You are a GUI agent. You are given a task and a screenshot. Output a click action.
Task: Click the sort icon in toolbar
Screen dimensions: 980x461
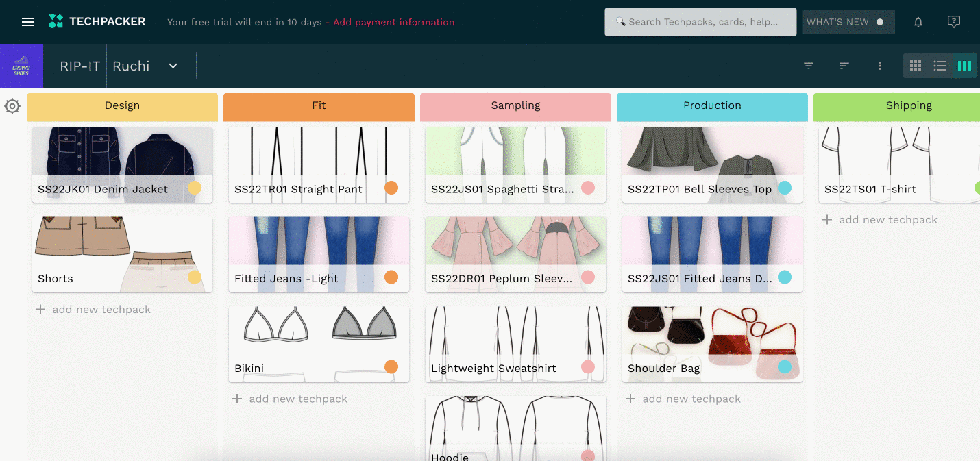point(844,66)
